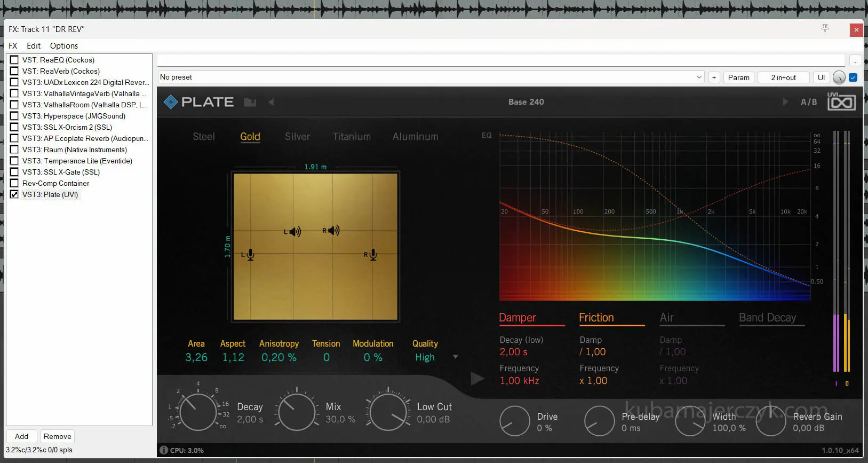Pin the FX window with pin icon
This screenshot has height=463, width=868.
pyautogui.click(x=825, y=29)
